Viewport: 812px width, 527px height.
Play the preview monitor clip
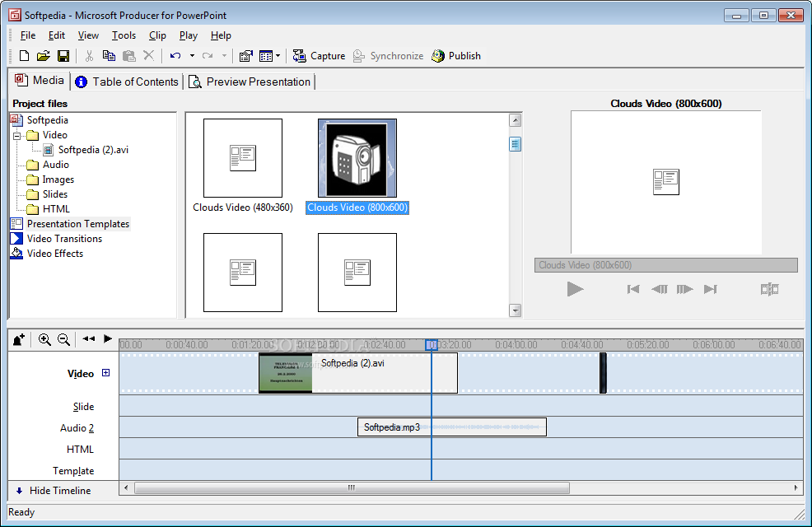[575, 289]
